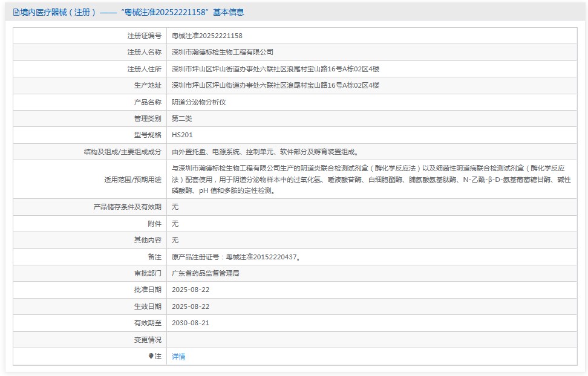Click the bulb icon beside 注
Viewport: 588px width, 376px height.
pos(151,356)
